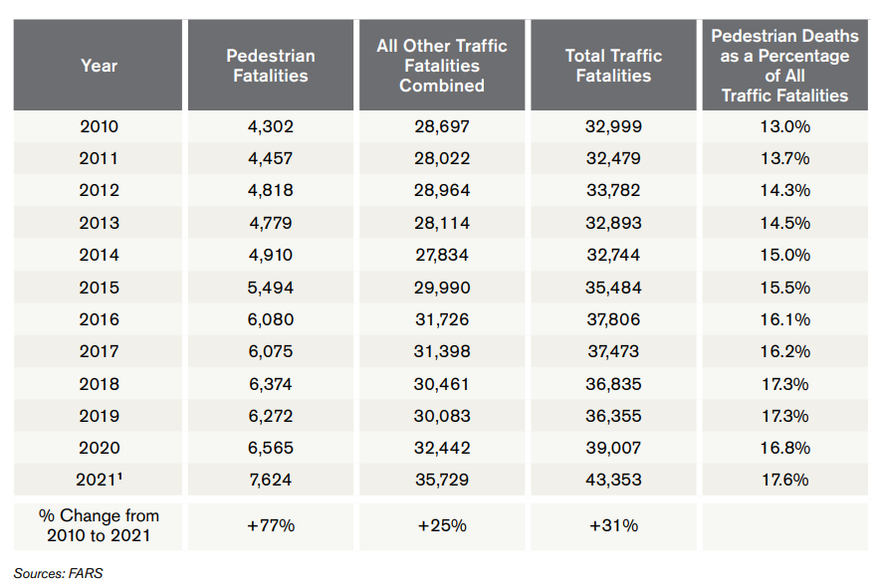Click the +31% change cell

coord(613,525)
